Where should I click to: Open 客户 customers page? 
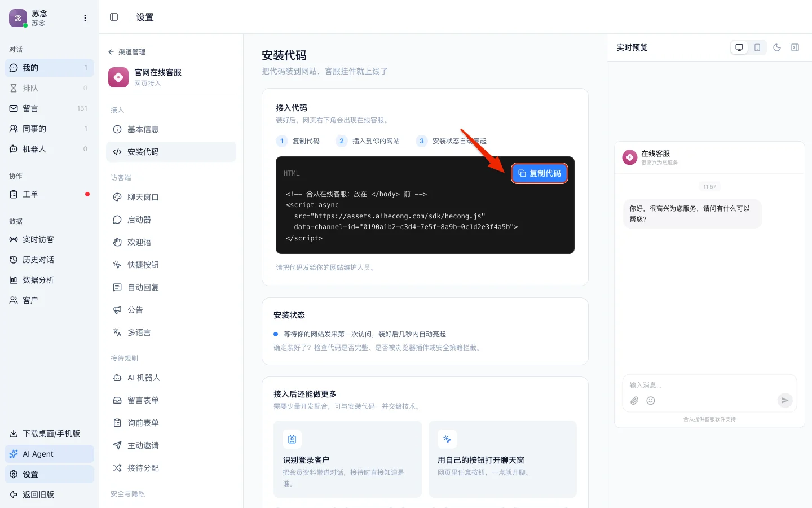click(49, 300)
